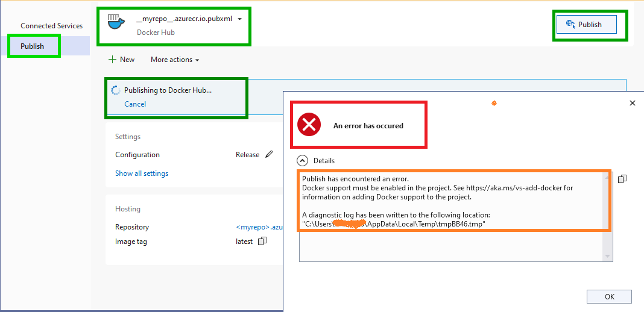The height and width of the screenshot is (312, 644).
Task: Click OK in the error dialog
Action: [x=609, y=297]
